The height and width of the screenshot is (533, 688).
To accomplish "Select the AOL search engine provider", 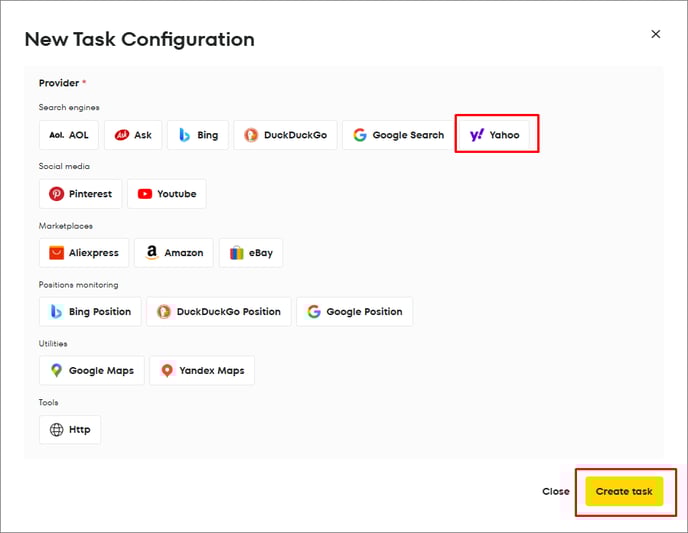I will (69, 135).
